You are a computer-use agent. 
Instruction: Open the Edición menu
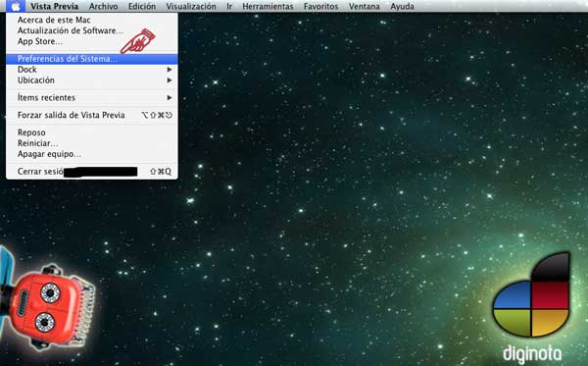tap(142, 7)
